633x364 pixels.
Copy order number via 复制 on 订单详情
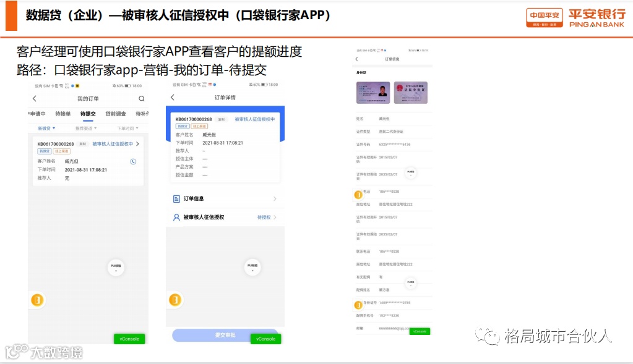click(222, 119)
